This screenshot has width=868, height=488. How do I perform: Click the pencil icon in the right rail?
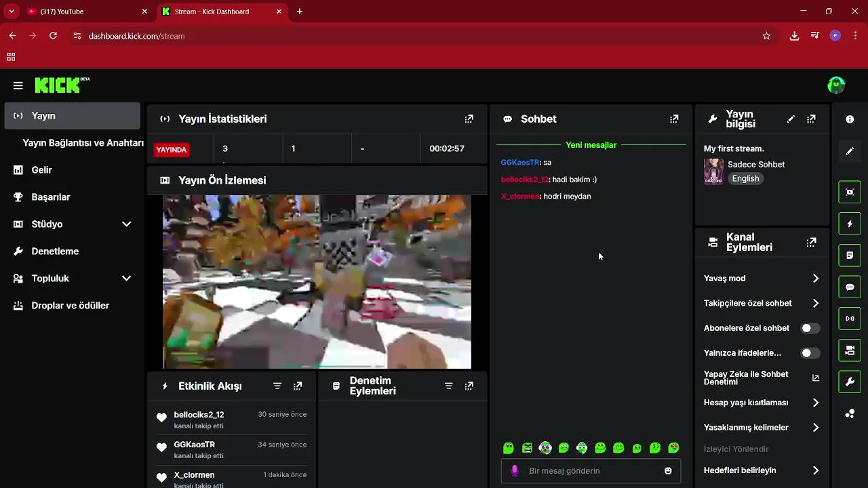tap(850, 150)
